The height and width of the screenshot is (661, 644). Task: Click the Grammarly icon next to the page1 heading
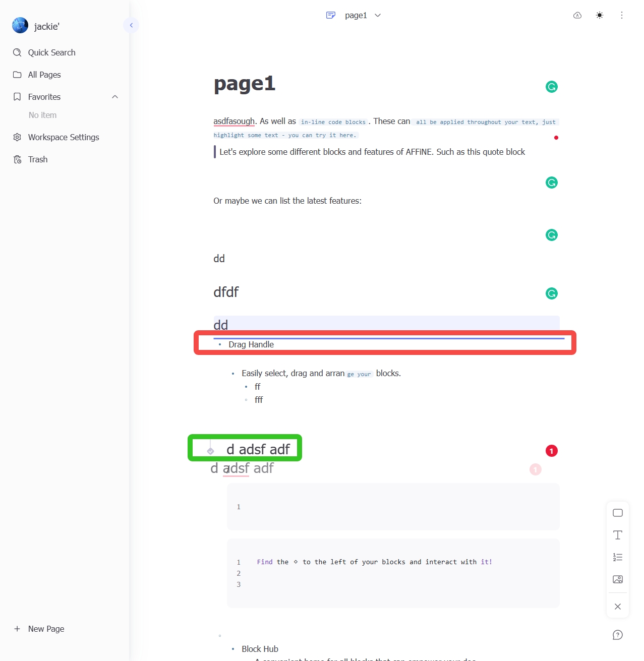tap(552, 87)
